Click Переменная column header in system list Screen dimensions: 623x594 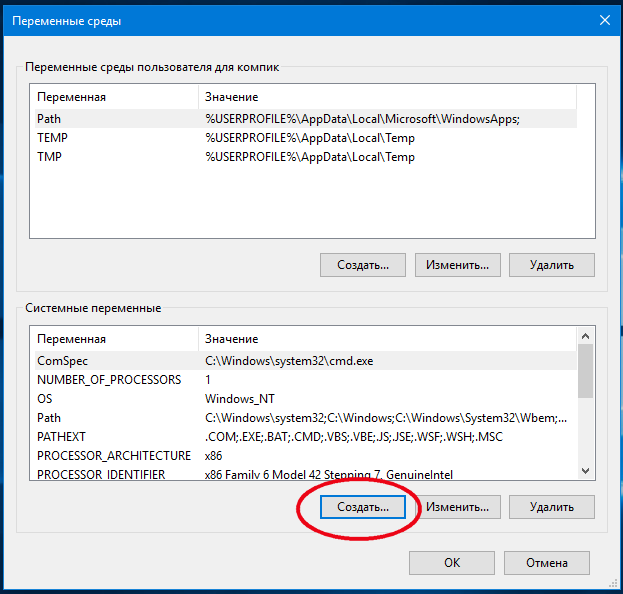tap(116, 339)
